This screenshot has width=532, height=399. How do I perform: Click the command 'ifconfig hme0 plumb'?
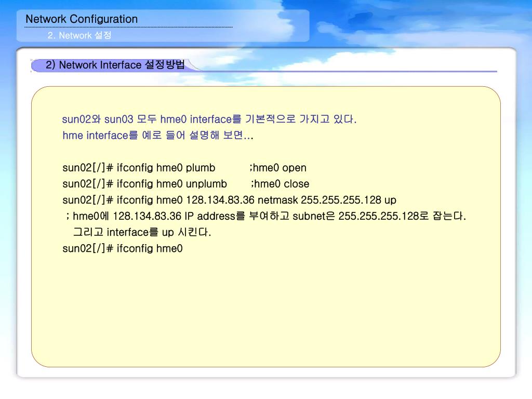pyautogui.click(x=166, y=168)
